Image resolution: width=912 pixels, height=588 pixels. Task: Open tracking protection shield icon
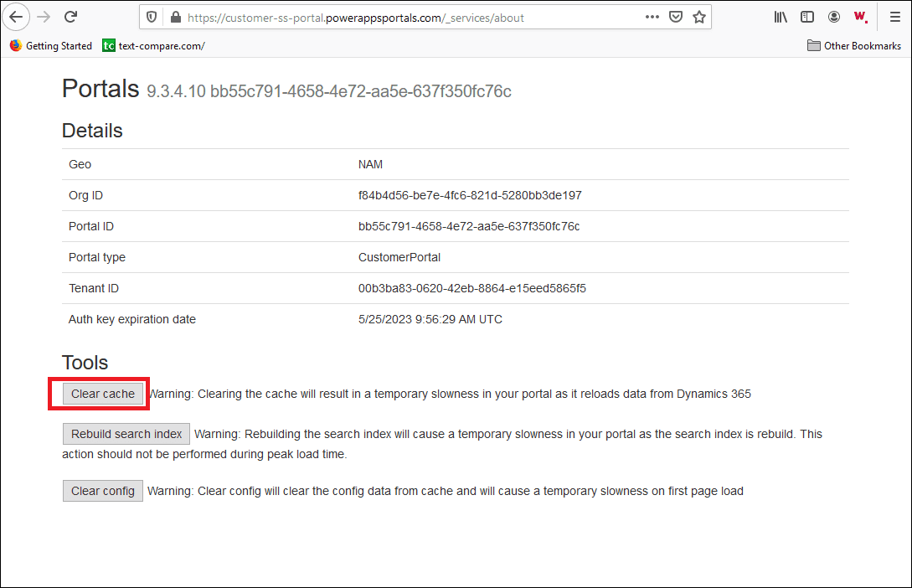[x=152, y=18]
